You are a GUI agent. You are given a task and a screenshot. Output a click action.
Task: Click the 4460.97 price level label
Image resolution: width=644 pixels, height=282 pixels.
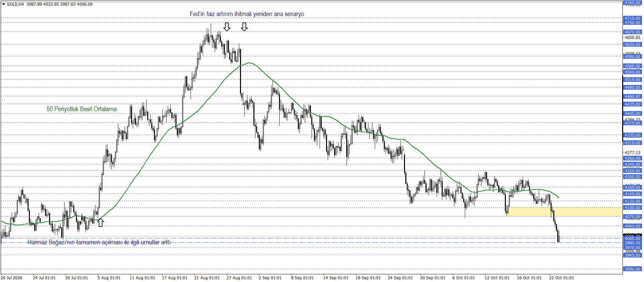[x=633, y=97]
